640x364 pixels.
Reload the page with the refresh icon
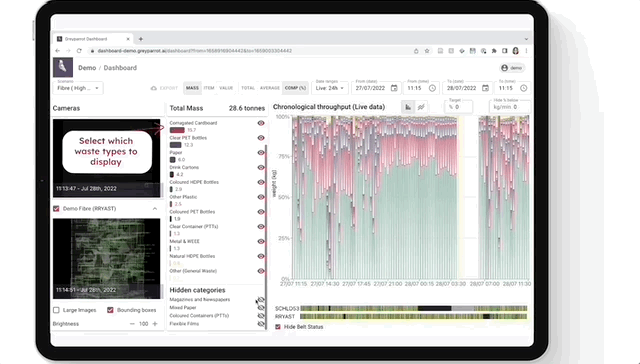[x=79, y=51]
